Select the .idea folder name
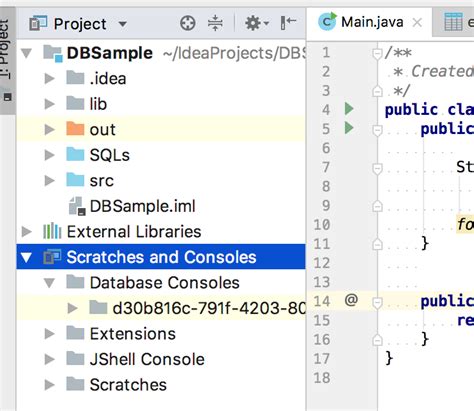Screen dimensions: 474x411 click(108, 79)
